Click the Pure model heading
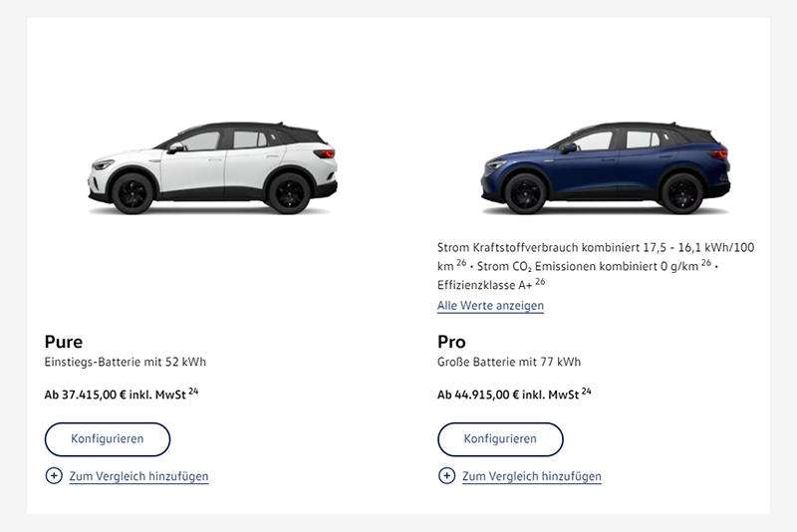 64,342
